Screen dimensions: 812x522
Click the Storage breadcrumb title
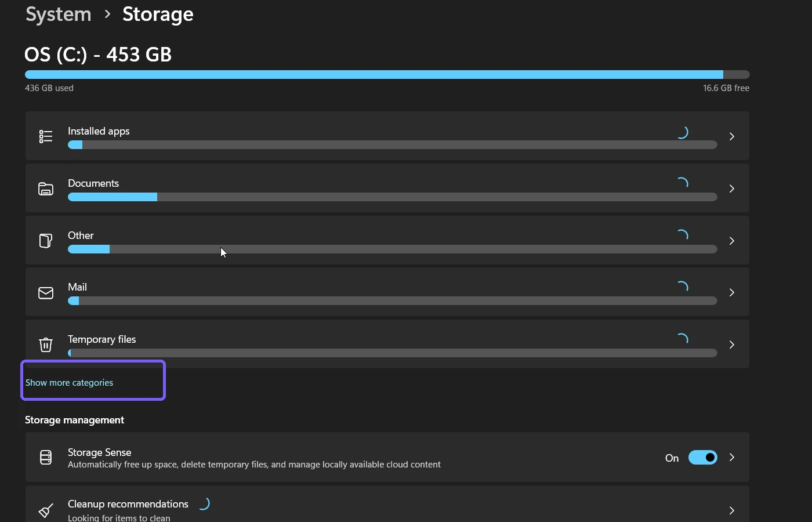[x=158, y=14]
